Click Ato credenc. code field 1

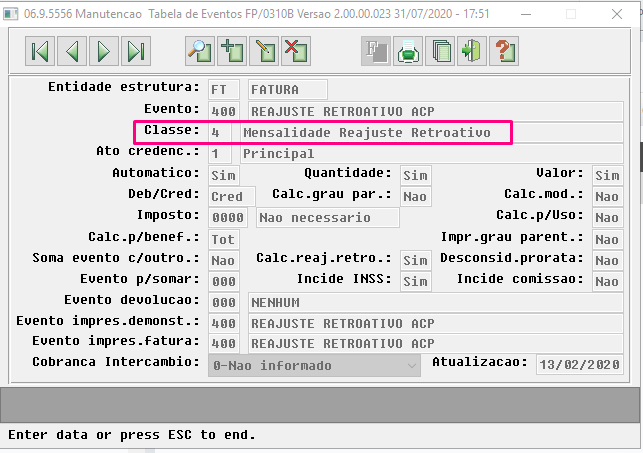[x=219, y=154]
